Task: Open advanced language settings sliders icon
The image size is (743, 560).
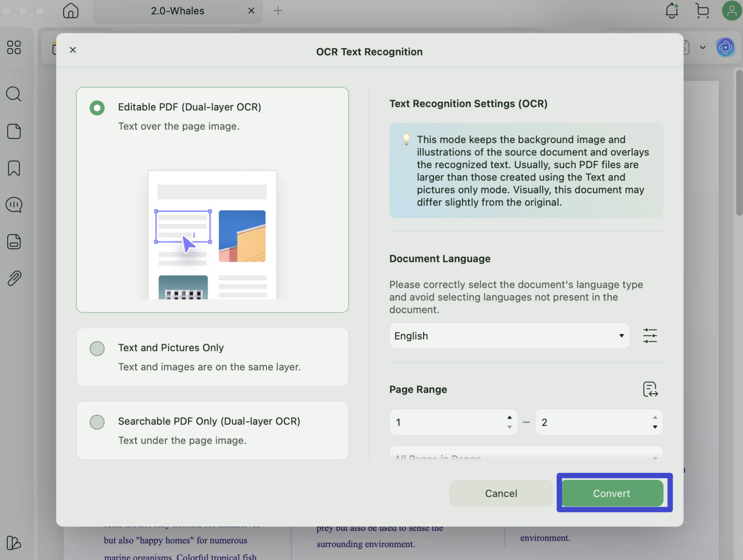Action: pyautogui.click(x=650, y=335)
